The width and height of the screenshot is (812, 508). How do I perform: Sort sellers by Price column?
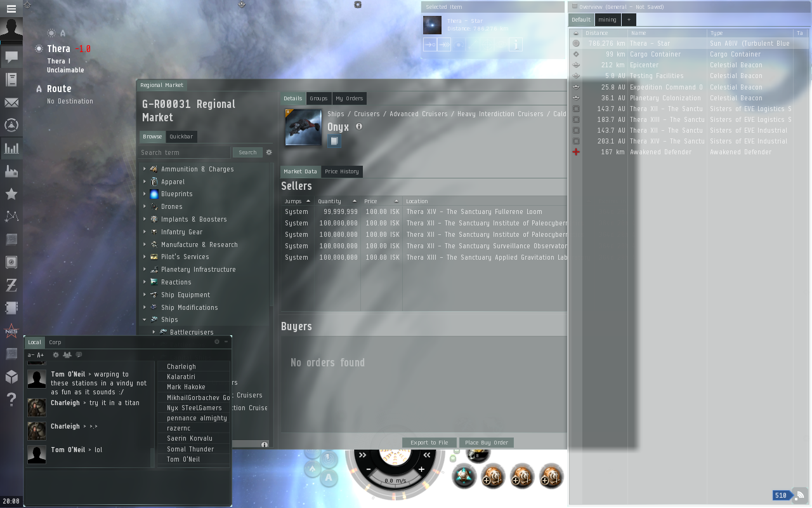pos(381,201)
